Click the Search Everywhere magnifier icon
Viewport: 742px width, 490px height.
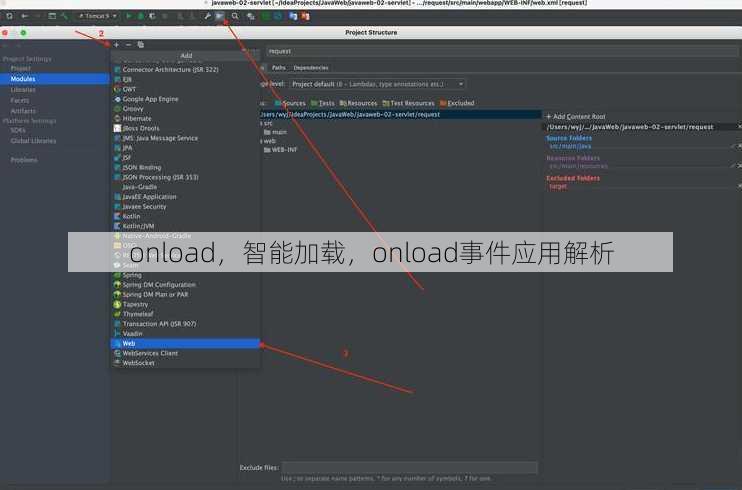point(235,16)
